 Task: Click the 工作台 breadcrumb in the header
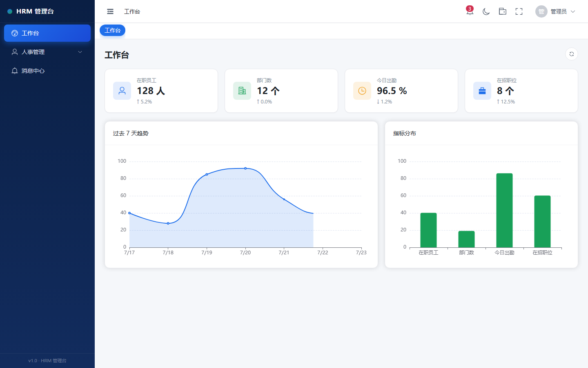click(x=132, y=11)
